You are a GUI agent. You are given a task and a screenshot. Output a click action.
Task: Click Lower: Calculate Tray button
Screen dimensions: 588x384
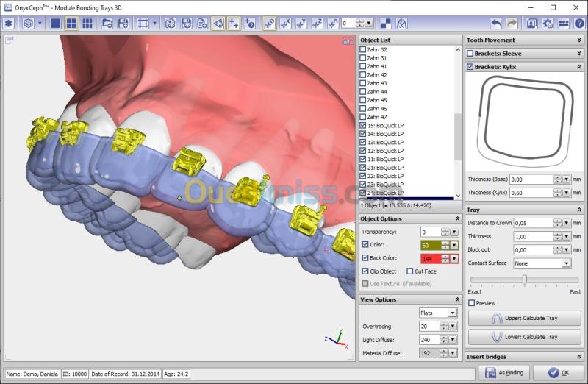click(x=524, y=337)
